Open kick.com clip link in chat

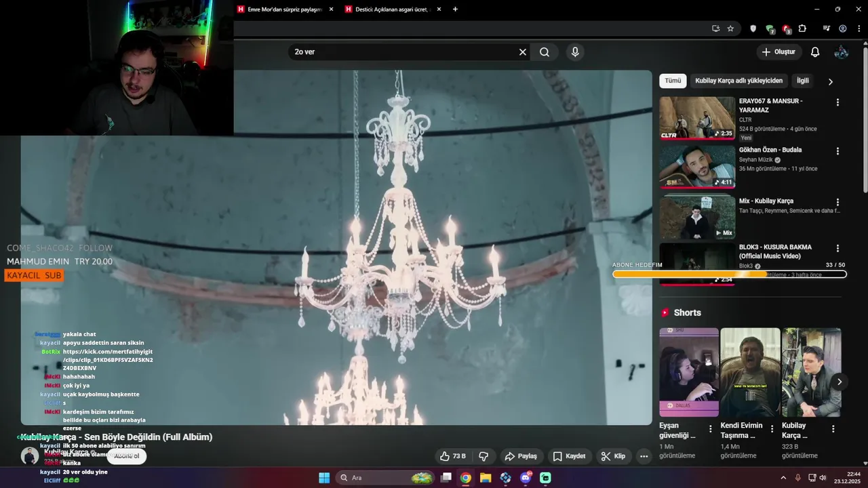coord(108,360)
